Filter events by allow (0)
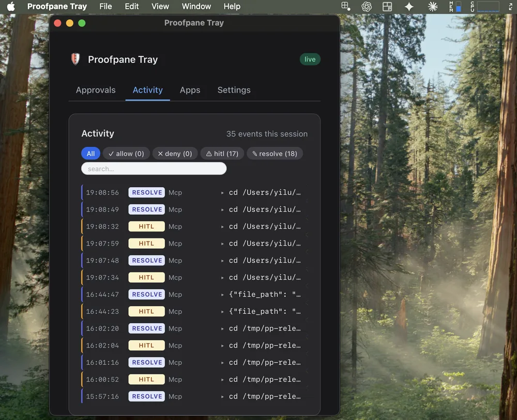This screenshot has width=517, height=420. point(126,154)
